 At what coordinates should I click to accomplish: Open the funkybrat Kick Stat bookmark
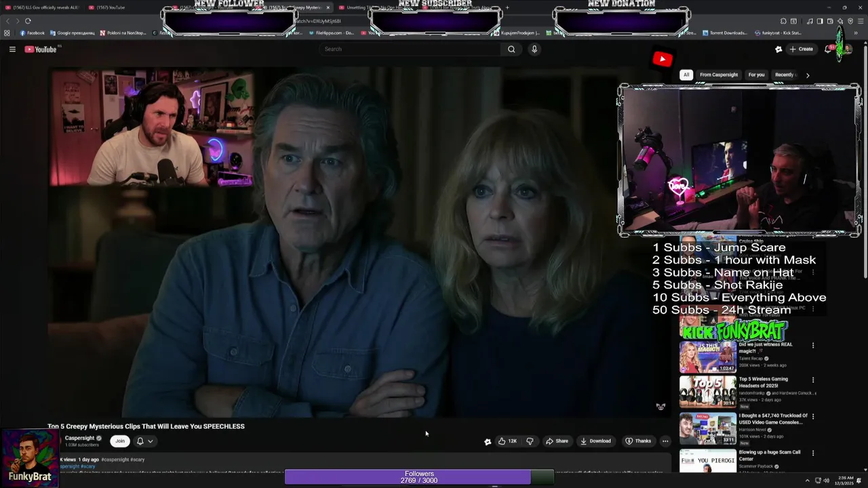[x=778, y=33]
